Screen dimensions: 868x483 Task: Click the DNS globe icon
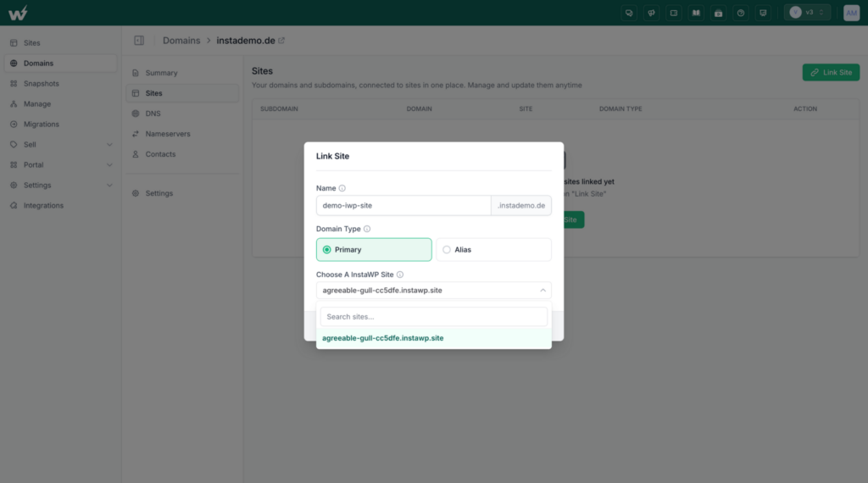[x=135, y=114]
